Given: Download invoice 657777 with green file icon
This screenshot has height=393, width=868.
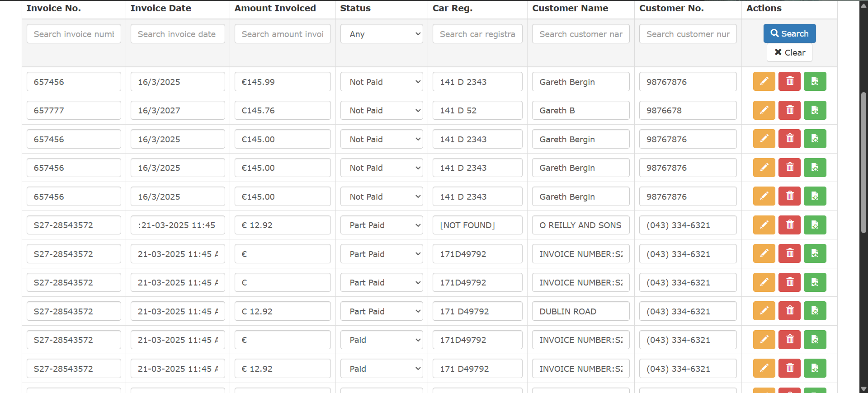Looking at the screenshot, I should pyautogui.click(x=815, y=110).
